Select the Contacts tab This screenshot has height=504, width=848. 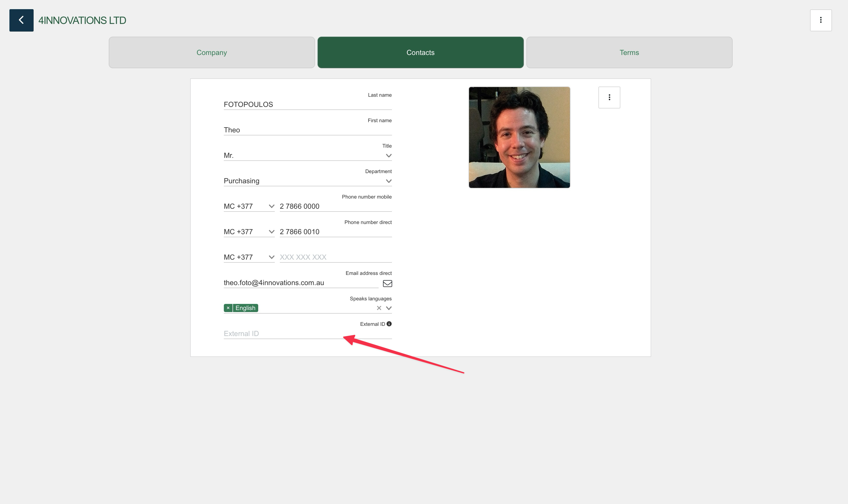pos(420,52)
